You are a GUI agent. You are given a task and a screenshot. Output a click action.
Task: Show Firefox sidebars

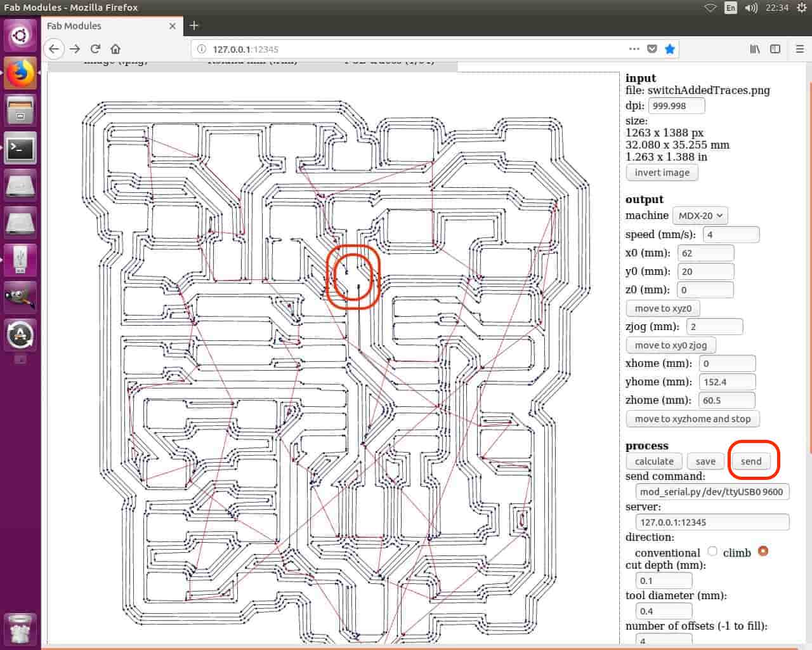(775, 49)
